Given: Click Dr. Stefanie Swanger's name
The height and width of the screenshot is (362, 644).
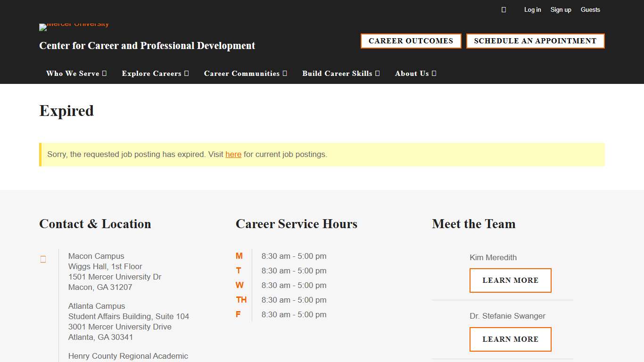Looking at the screenshot, I should 508,316.
